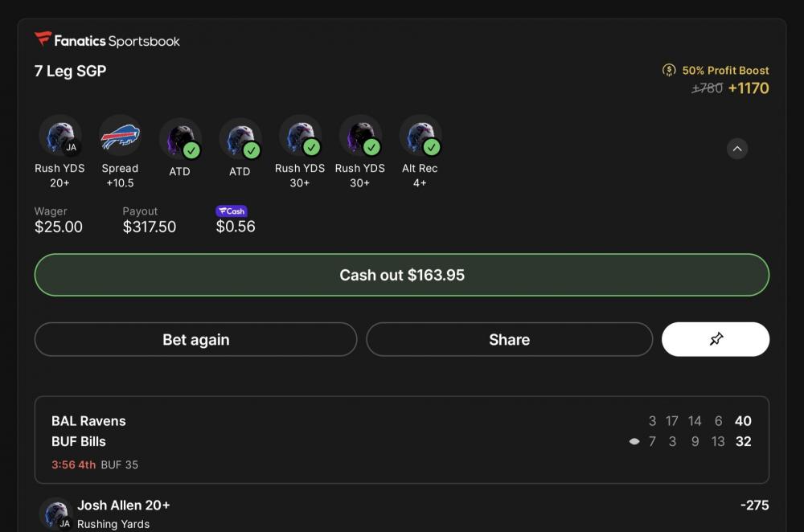Viewport: 804px width, 532px height.
Task: Click the 7 Leg SGP title
Action: click(x=71, y=71)
